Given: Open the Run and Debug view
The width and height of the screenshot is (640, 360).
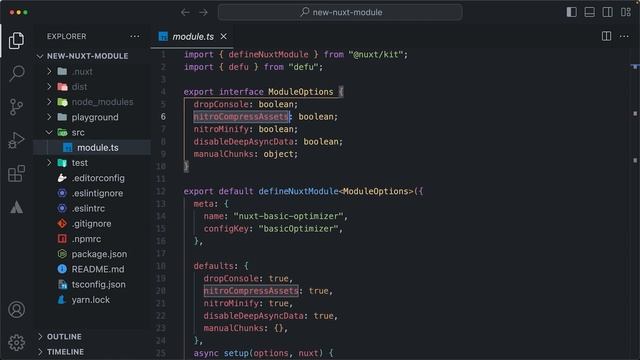Looking at the screenshot, I should [16, 140].
